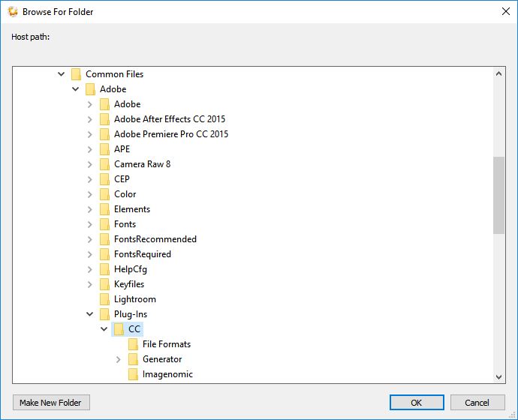This screenshot has height=420, width=518.
Task: Click the Color folder icon
Action: pos(104,194)
